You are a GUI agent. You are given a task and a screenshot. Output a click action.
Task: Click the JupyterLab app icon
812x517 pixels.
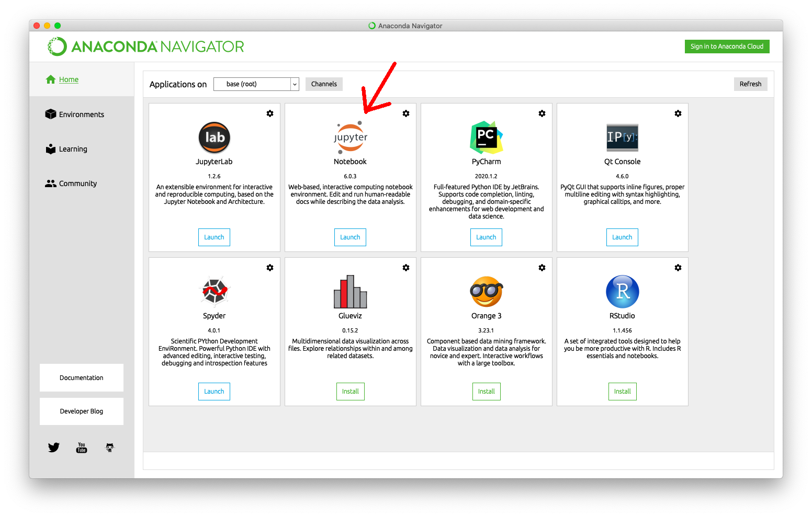(215, 137)
